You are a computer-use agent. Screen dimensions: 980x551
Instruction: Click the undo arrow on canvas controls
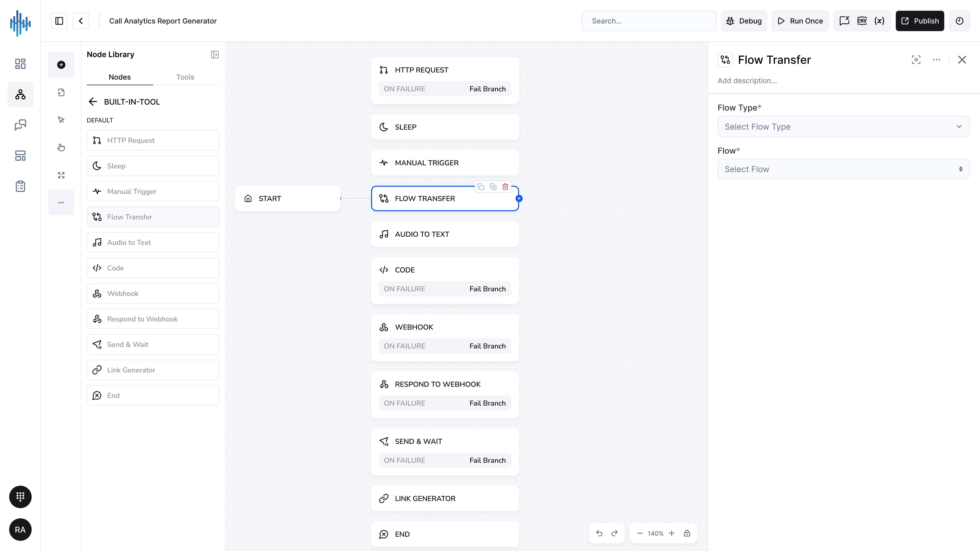click(x=599, y=533)
